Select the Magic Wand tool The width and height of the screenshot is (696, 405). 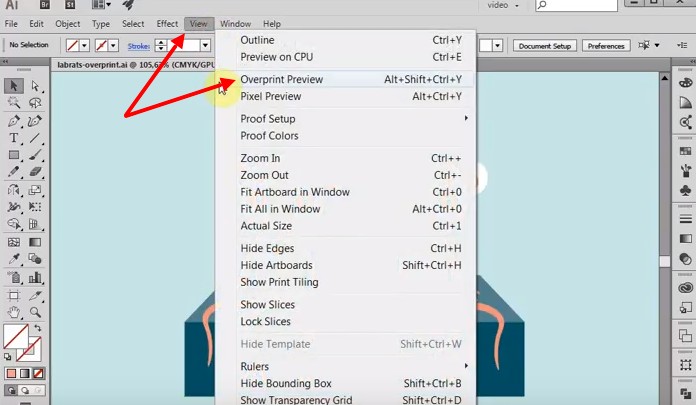point(14,104)
